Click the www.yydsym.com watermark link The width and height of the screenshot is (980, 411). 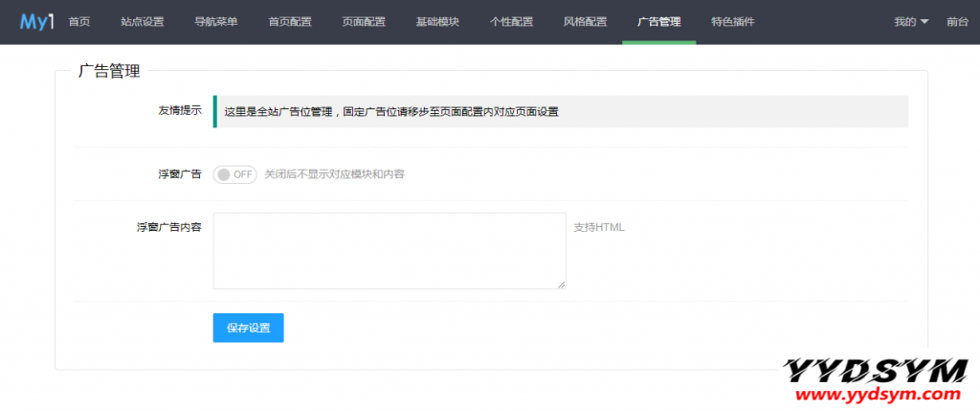click(871, 394)
